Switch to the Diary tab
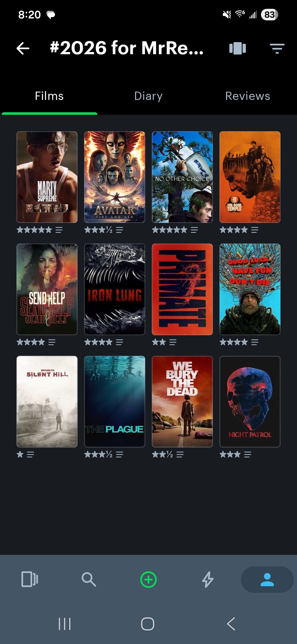Screen dimensions: 297x644 pyautogui.click(x=148, y=96)
